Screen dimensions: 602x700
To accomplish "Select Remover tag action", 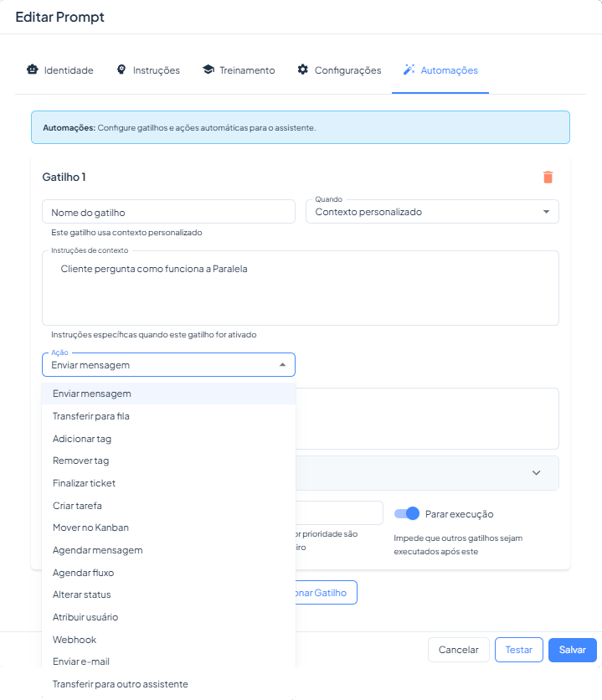I will (168, 461).
